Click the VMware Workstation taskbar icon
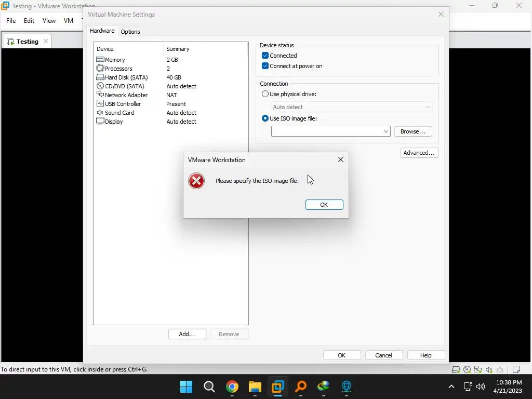The height and width of the screenshot is (399, 532). coord(277,387)
